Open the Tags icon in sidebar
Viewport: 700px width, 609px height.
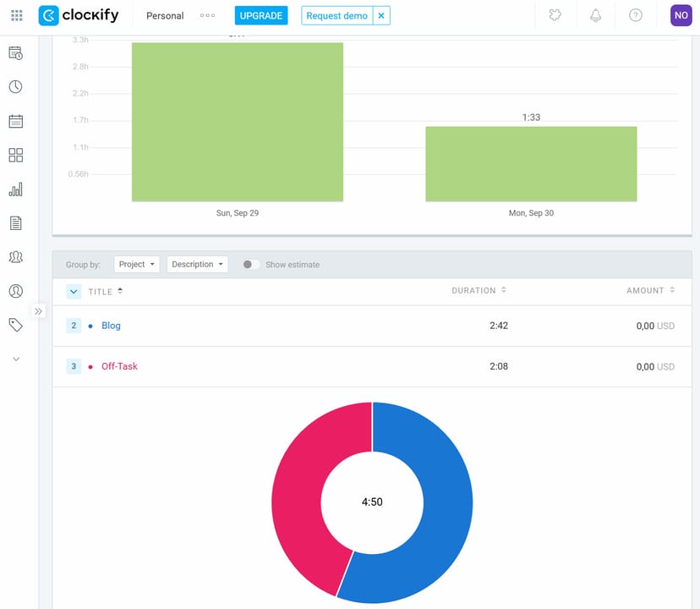(x=15, y=325)
